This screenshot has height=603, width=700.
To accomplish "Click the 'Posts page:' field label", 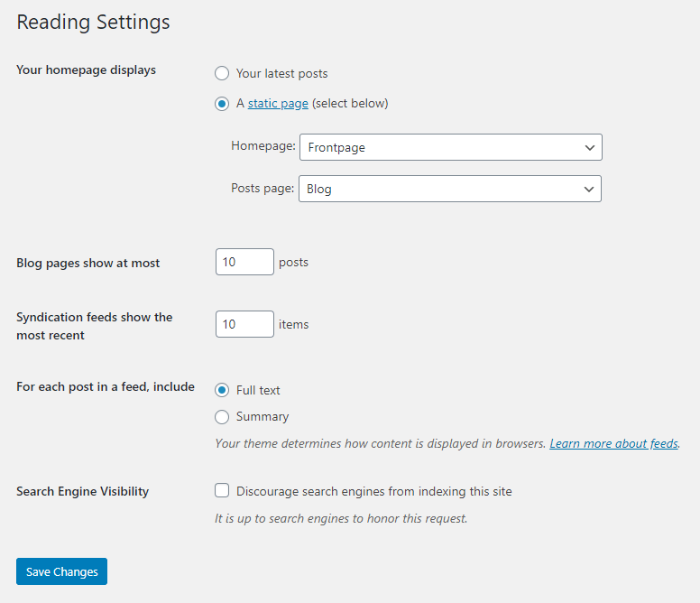I will click(262, 188).
